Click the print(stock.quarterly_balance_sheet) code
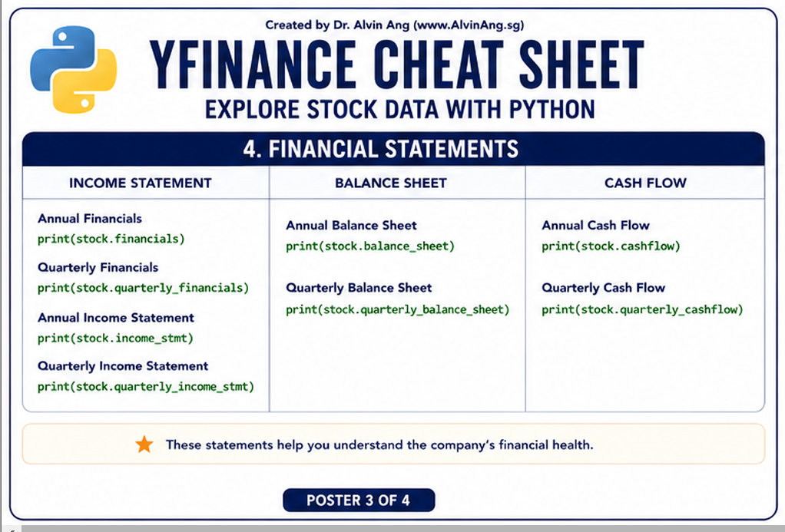 [x=398, y=310]
